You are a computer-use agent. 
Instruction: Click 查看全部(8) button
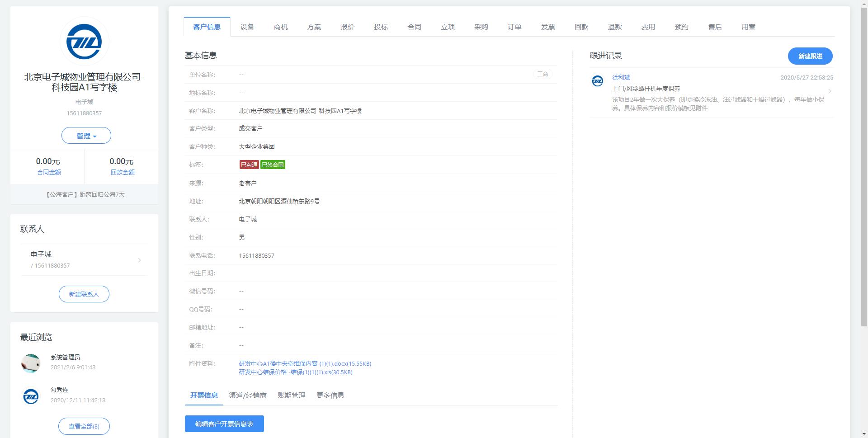tap(84, 426)
